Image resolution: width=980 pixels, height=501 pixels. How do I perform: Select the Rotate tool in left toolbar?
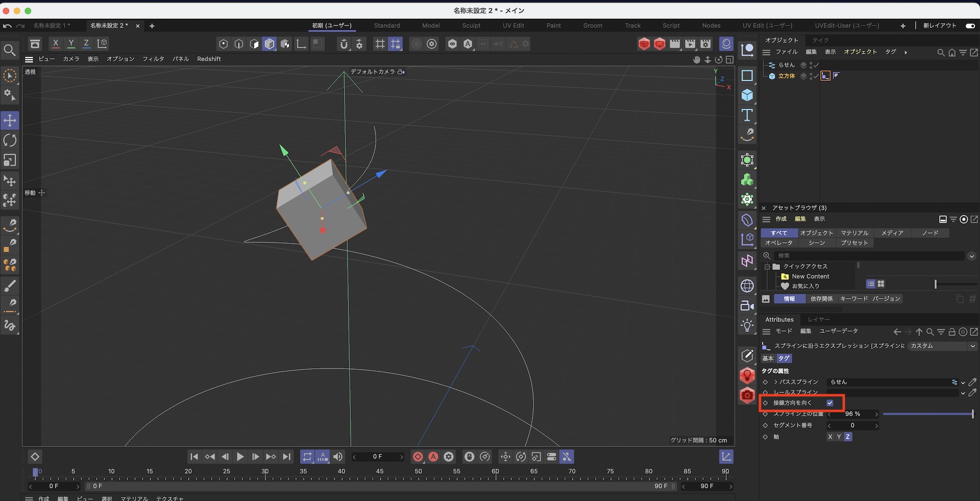point(10,141)
